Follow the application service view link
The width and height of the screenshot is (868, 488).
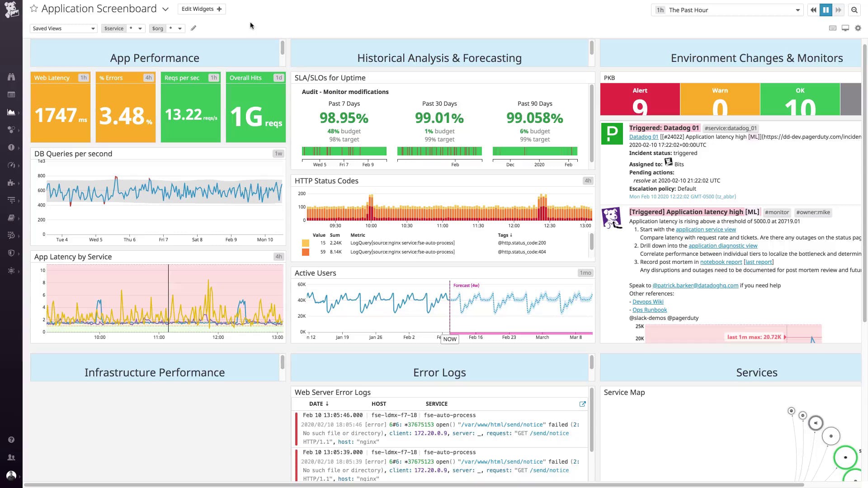(706, 230)
